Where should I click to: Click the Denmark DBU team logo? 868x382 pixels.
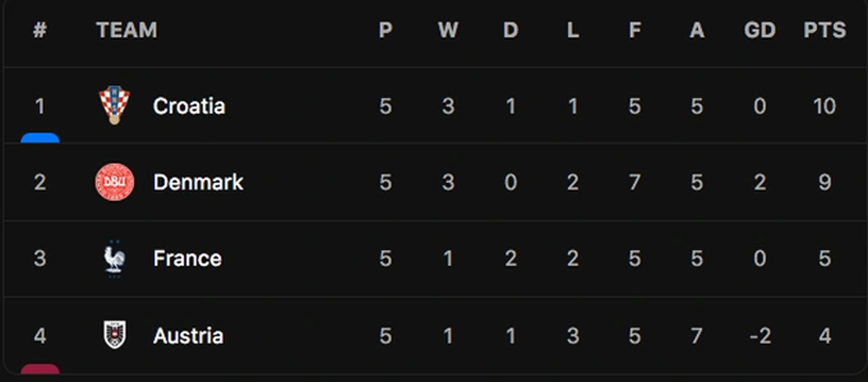point(115,182)
